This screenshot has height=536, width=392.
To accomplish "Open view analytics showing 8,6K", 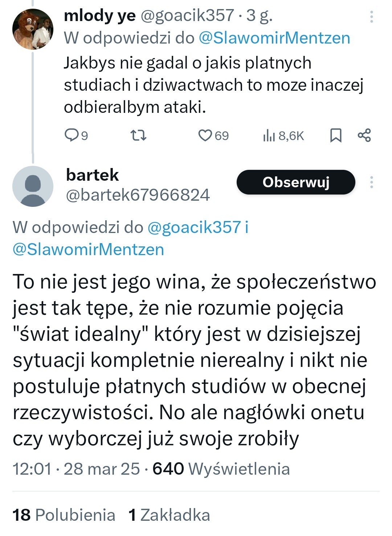I will (x=283, y=136).
